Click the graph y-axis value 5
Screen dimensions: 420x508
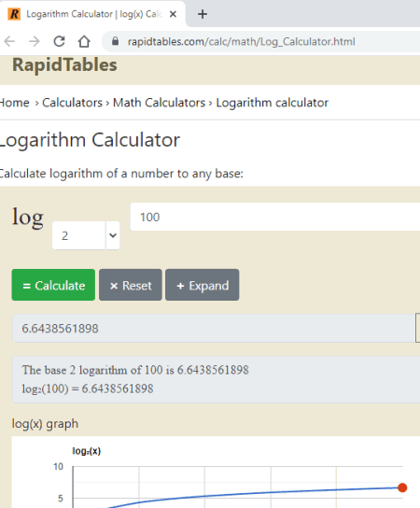click(x=61, y=498)
